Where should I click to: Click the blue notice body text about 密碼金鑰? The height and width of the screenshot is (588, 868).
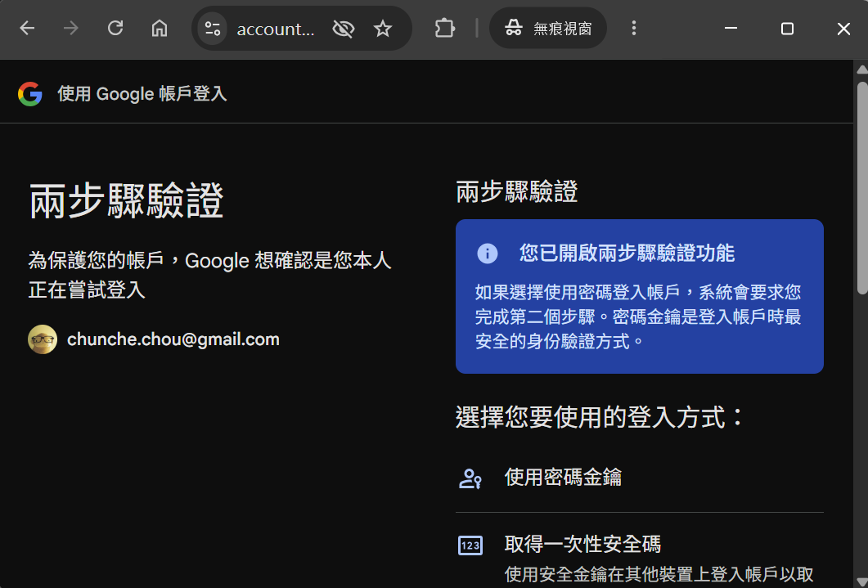click(x=638, y=317)
